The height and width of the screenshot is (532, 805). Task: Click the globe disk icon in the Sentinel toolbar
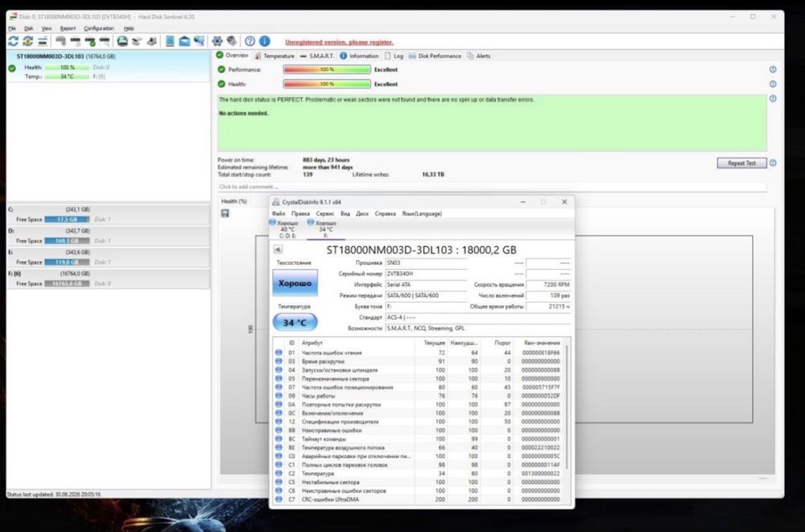[122, 41]
